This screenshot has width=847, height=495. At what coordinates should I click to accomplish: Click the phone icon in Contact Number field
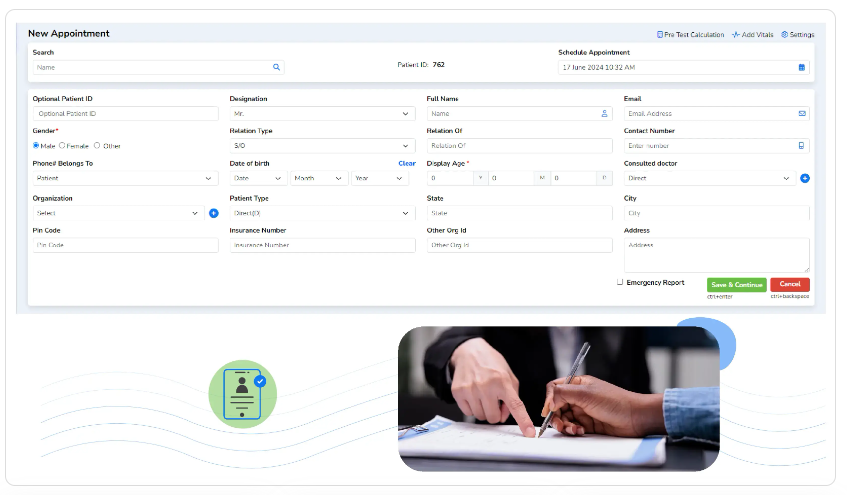tap(801, 145)
